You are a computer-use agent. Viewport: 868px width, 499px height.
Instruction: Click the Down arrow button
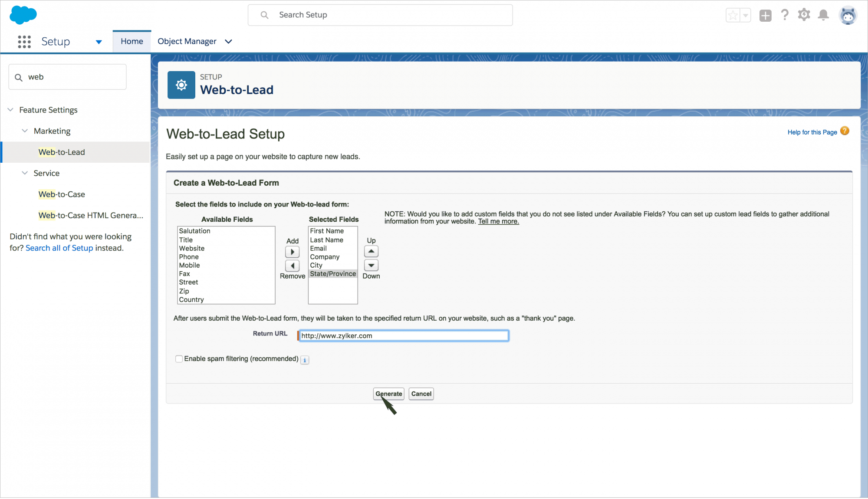(x=371, y=265)
